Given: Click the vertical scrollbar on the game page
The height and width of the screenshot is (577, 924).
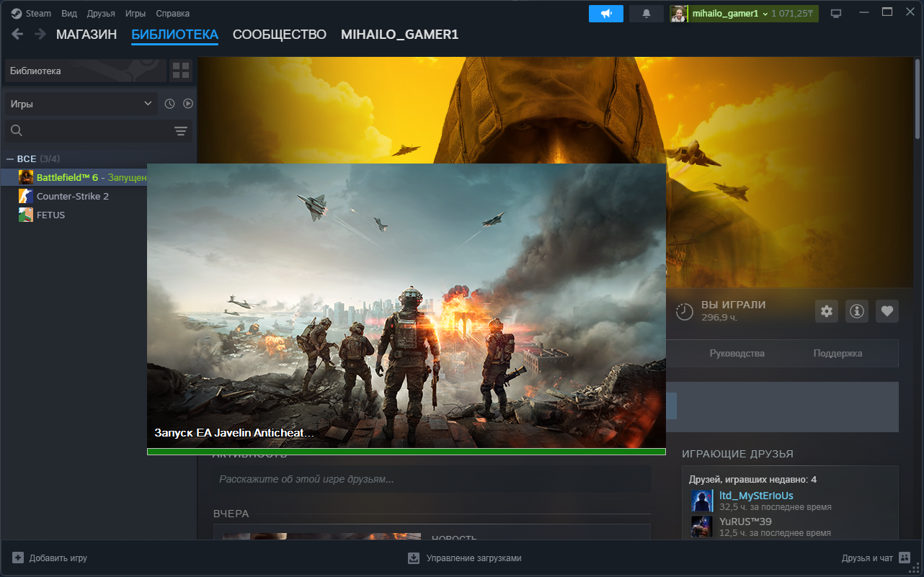Looking at the screenshot, I should pyautogui.click(x=918, y=99).
